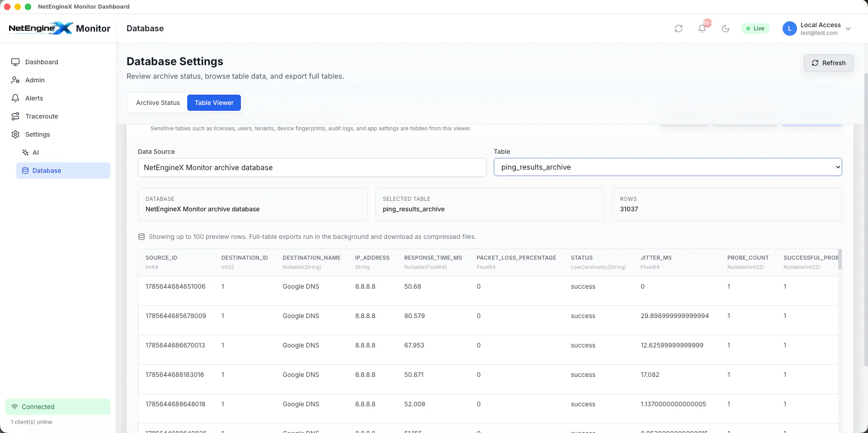Click the ROWS count 31037

[629, 209]
